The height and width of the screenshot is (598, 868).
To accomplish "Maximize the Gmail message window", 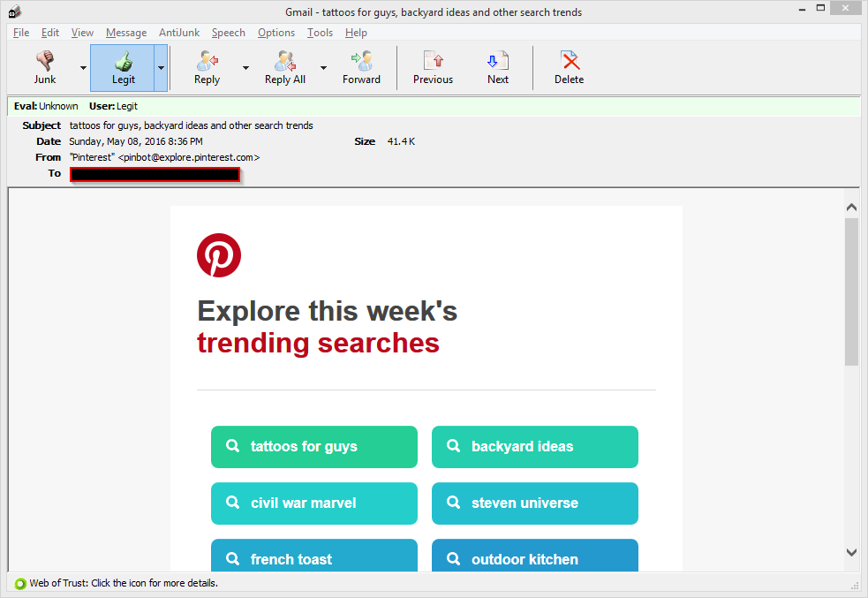I will click(821, 8).
